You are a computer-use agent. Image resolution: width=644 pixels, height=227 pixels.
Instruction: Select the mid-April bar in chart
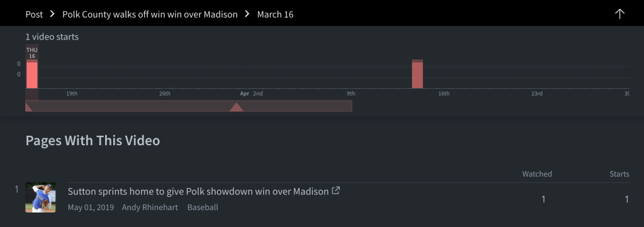pos(417,74)
